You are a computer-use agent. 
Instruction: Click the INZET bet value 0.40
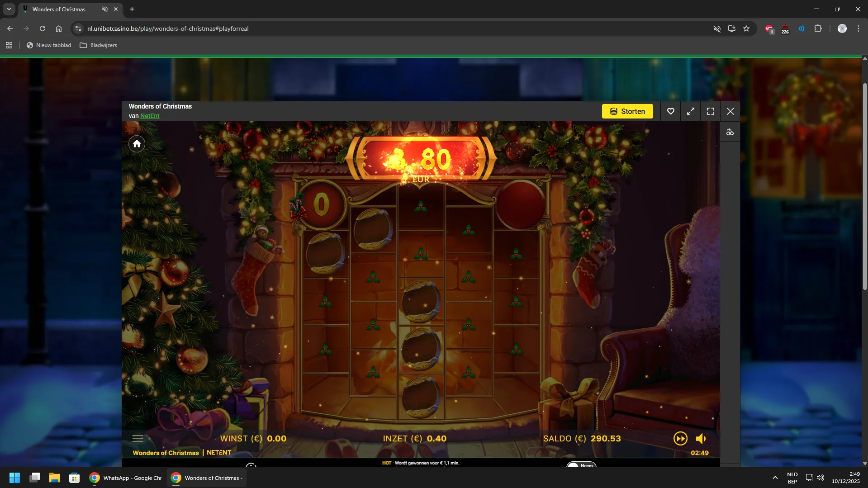click(436, 438)
